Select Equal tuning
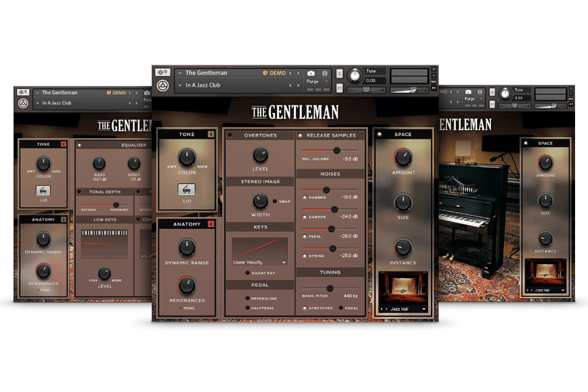588x392 pixels. [341, 308]
